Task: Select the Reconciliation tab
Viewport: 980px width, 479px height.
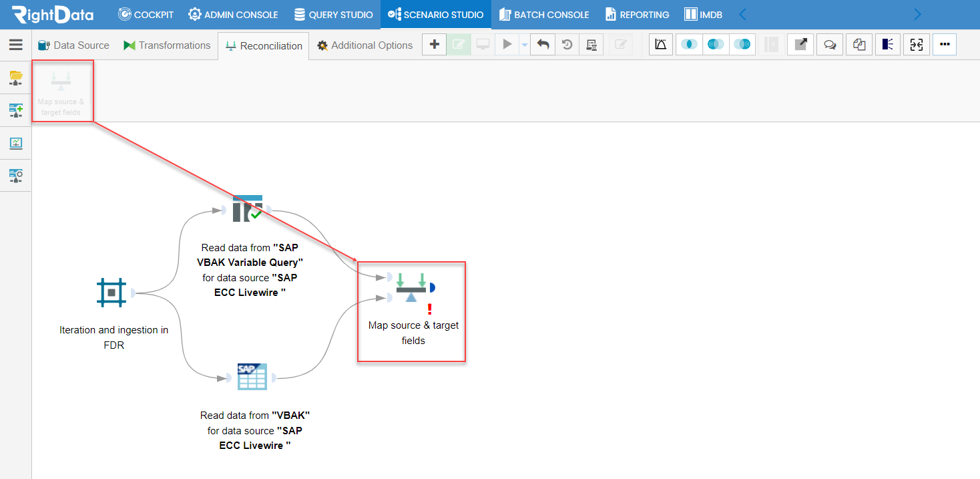Action: [x=264, y=46]
